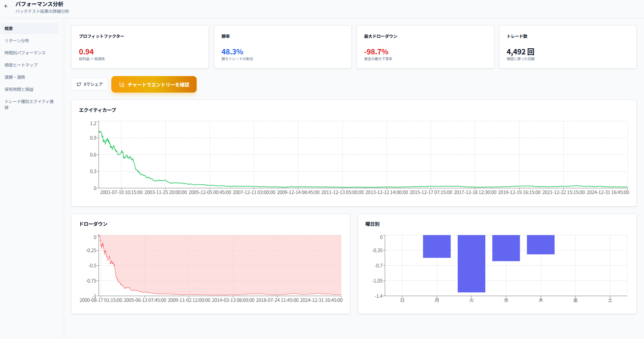Click the Monday (月) bar in 曜日別 chart
The width and height of the screenshot is (644, 339).
[x=437, y=246]
